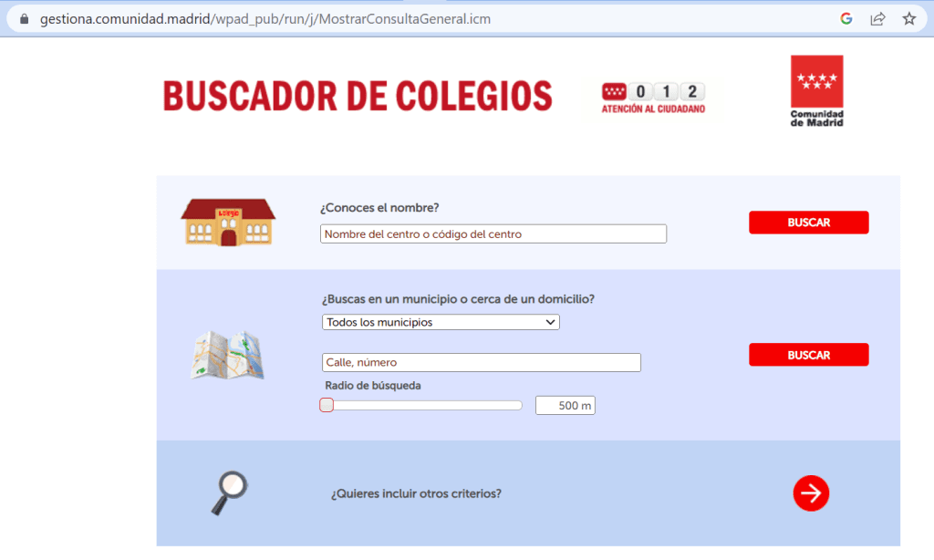
Task: Click the Google icon in the address bar
Action: 846,17
